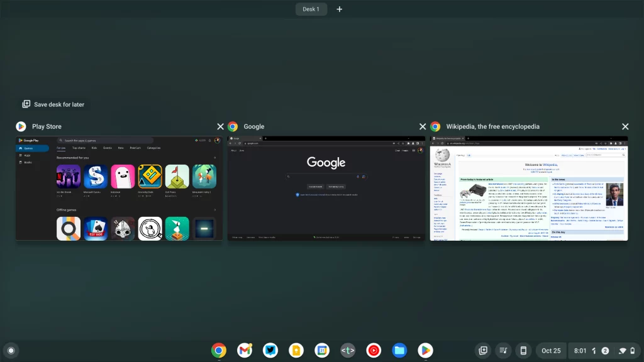Open the Play Store icon on the shelf
Screen dimensions: 644x362
tap(425, 350)
